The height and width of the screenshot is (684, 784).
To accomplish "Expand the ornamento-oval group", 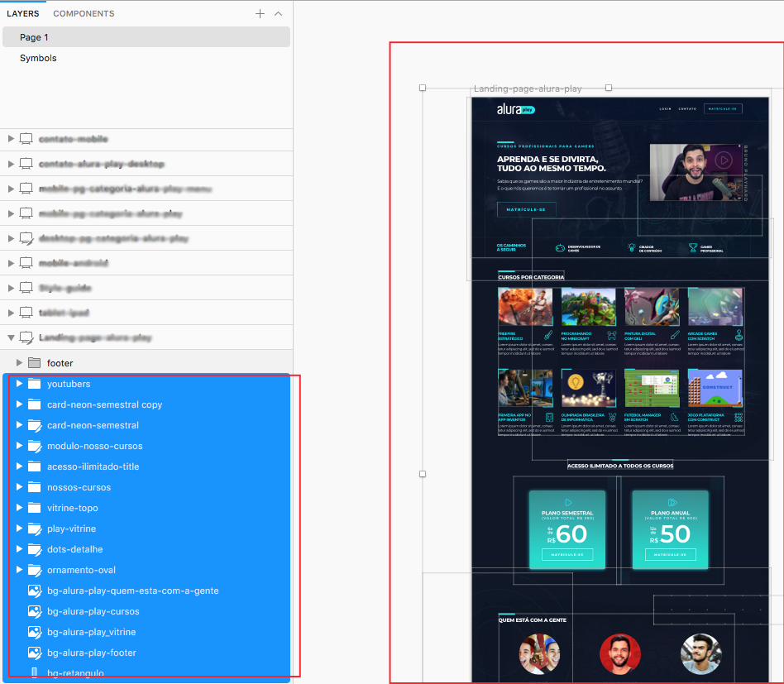I will 20,570.
